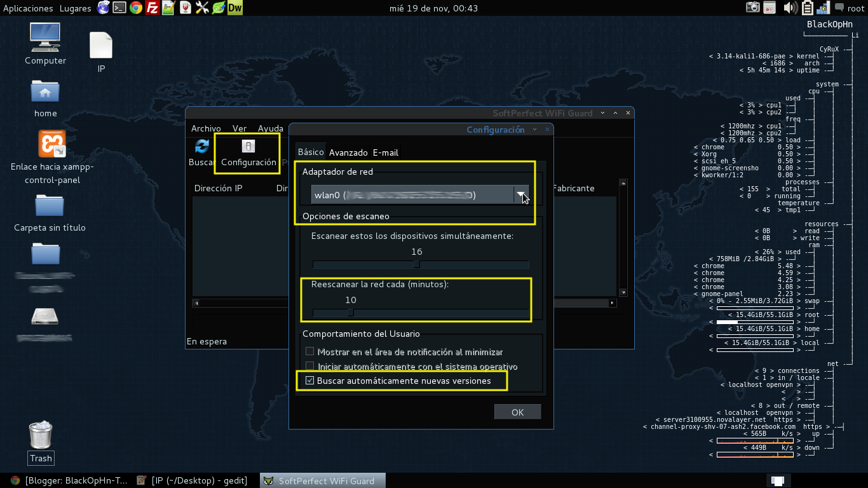Click the Fabricante column header
This screenshot has width=868, height=488.
(574, 188)
